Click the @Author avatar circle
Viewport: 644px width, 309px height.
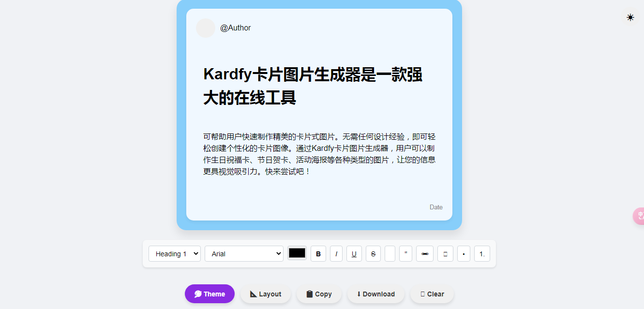coord(205,28)
